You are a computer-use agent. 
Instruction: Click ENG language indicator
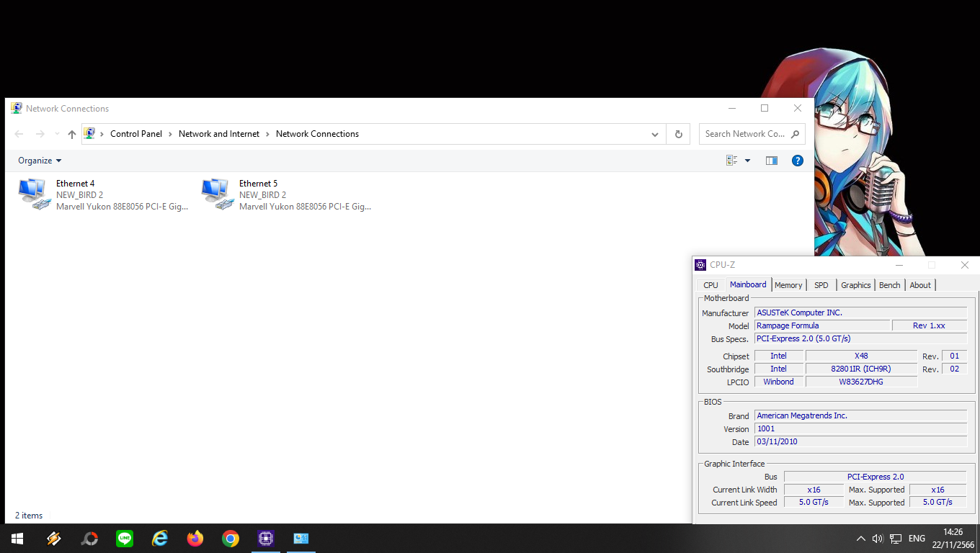tap(917, 539)
